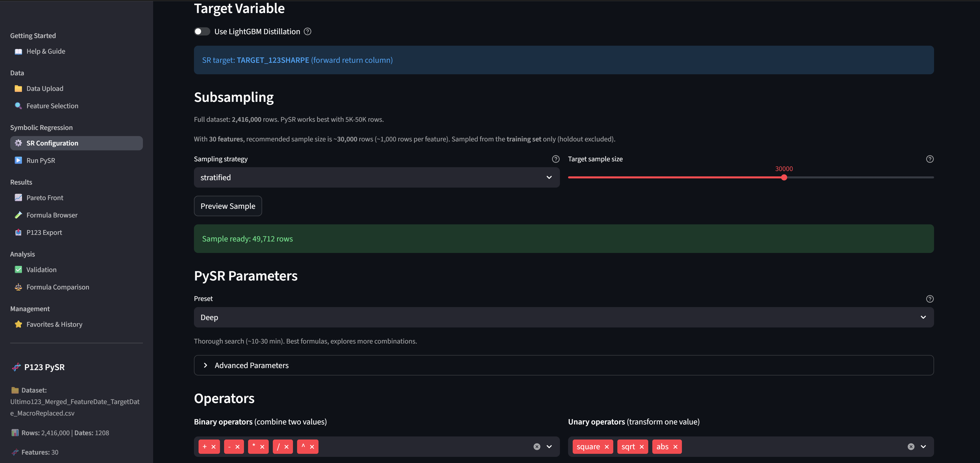Viewport: 980px width, 463px height.
Task: Click the Target sample size slider handle
Action: coord(784,177)
